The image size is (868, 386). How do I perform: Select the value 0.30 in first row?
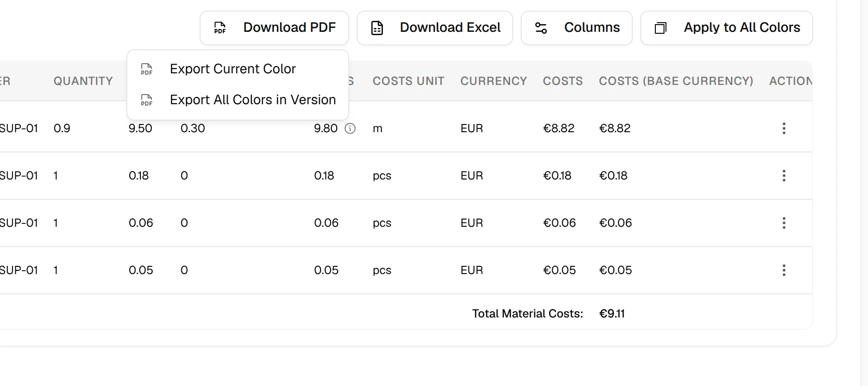193,128
